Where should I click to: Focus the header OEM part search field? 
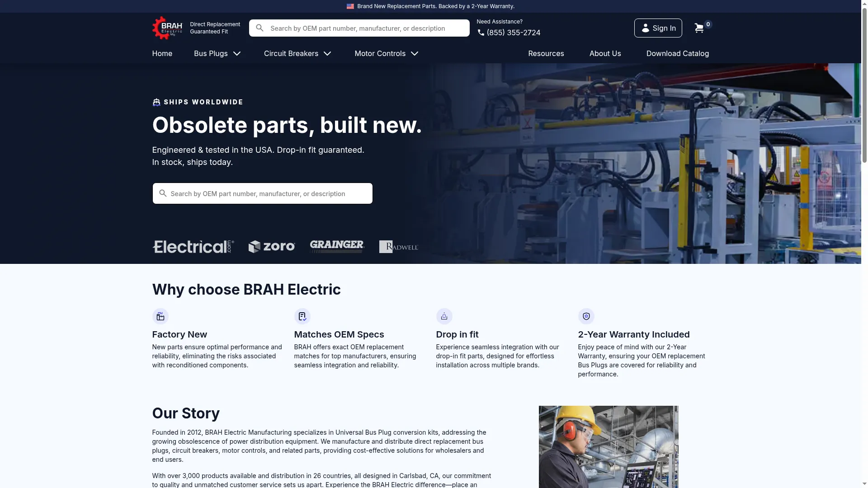pos(359,28)
